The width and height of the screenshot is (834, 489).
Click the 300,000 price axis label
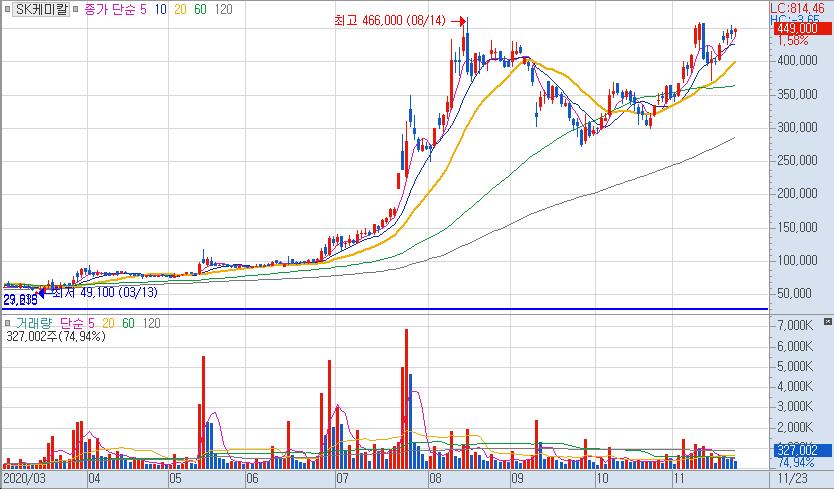coord(797,127)
